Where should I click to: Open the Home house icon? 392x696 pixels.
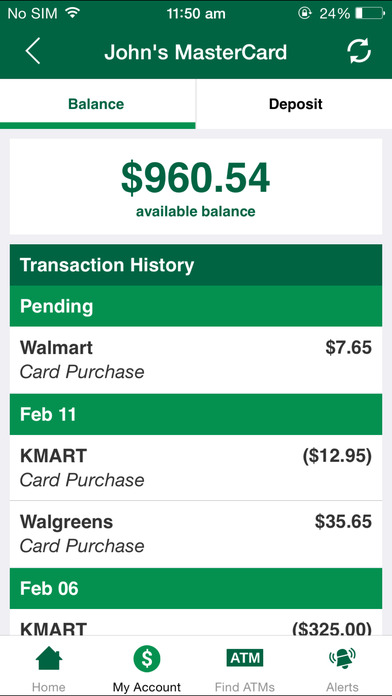click(49, 659)
